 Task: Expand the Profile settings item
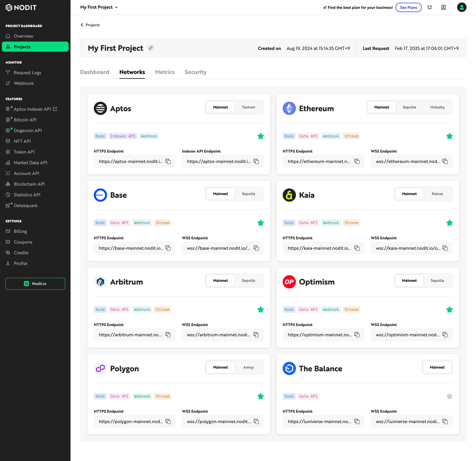pos(20,263)
